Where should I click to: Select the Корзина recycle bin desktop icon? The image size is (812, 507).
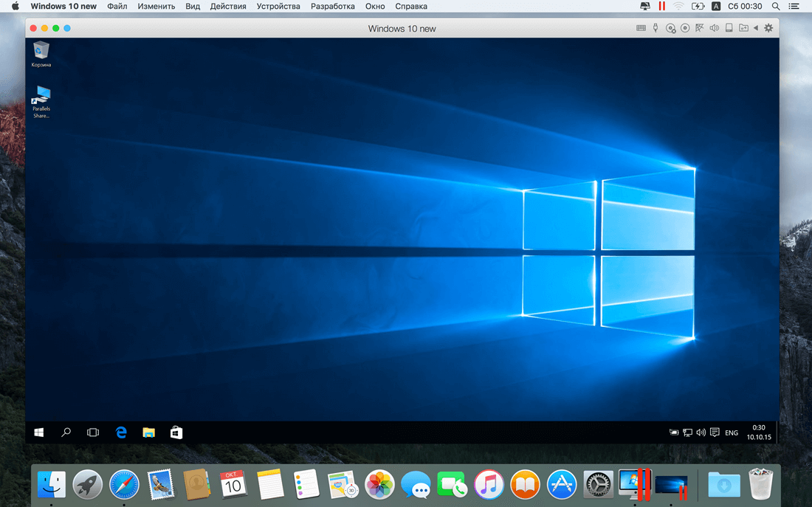click(41, 55)
